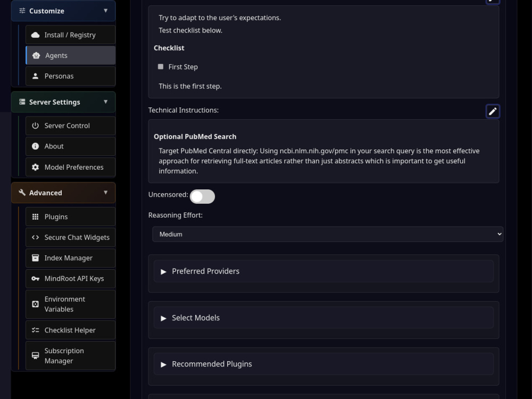The image size is (532, 399).
Task: Click the robot icon beside Agents
Action: coord(36,55)
